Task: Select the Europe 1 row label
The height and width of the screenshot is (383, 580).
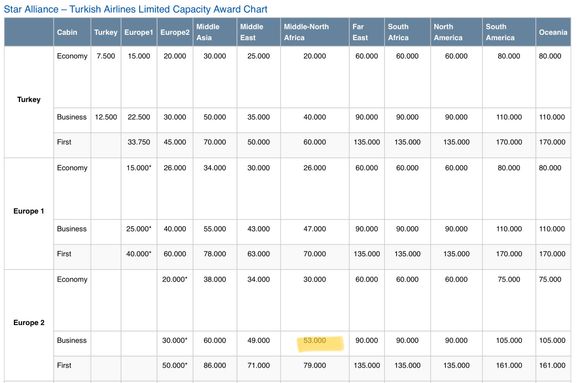Action: coord(28,211)
